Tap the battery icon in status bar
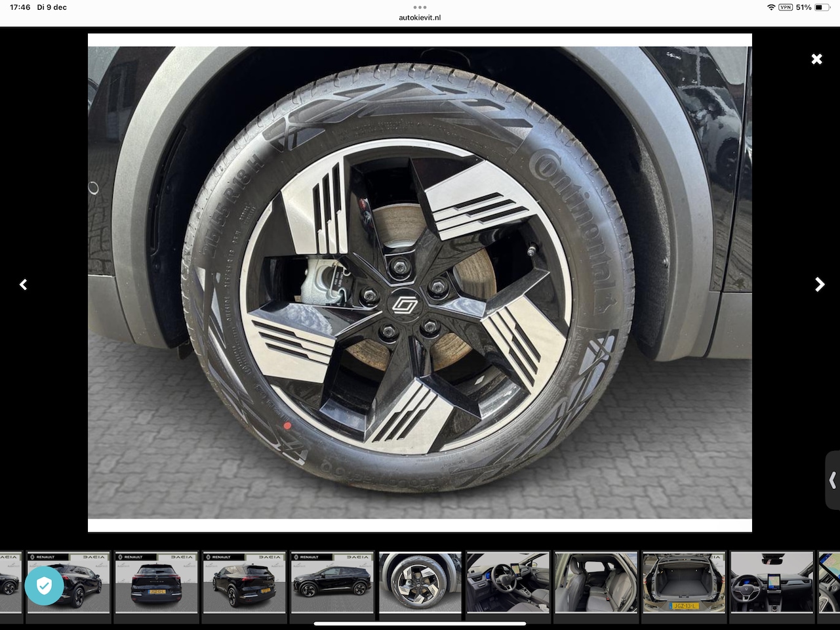Image resolution: width=840 pixels, height=630 pixels. point(822,7)
